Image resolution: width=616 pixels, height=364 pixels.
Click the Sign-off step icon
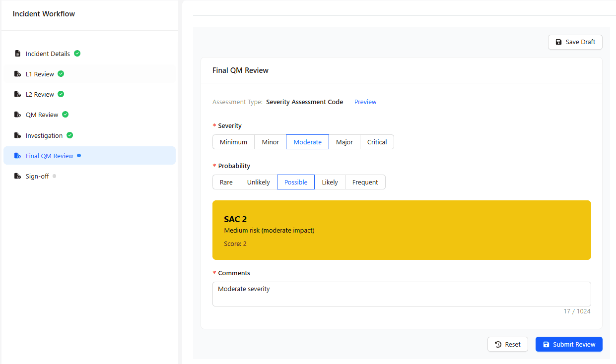point(18,176)
